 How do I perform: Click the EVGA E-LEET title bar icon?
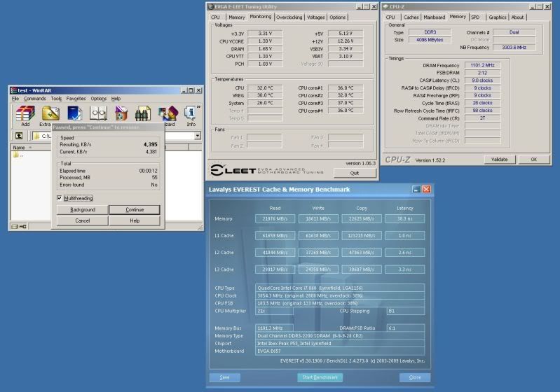211,6
